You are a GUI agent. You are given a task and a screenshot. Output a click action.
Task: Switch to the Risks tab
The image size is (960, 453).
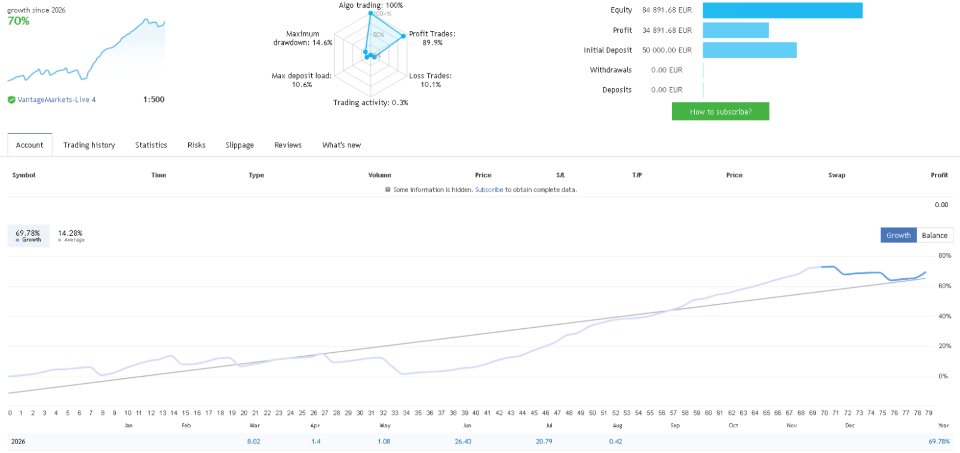pyautogui.click(x=197, y=145)
